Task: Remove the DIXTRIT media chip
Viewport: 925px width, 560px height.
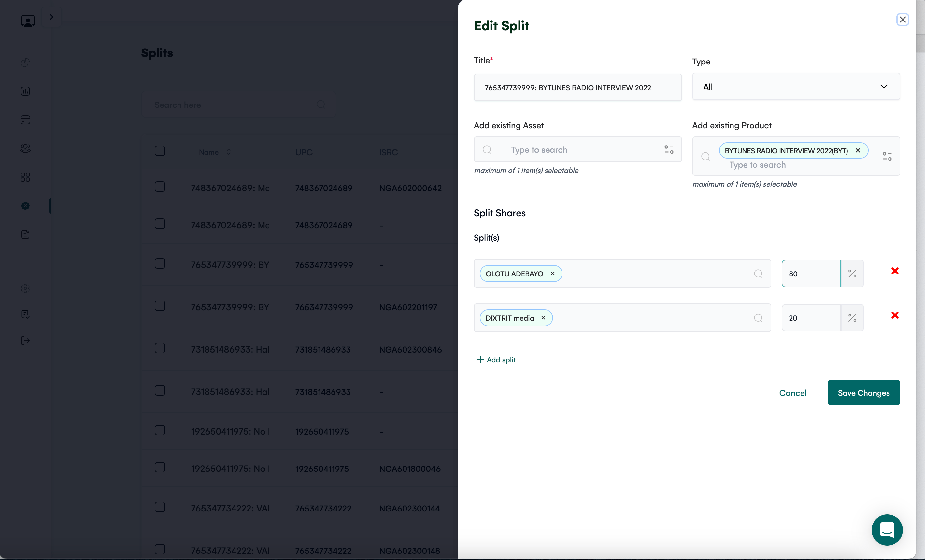Action: 543,318
